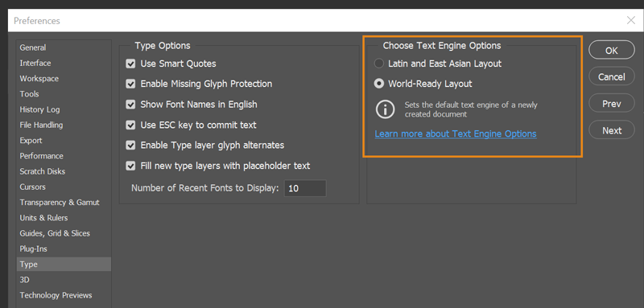The width and height of the screenshot is (644, 308).
Task: Uncheck Fill new type layers with placeholder text
Action: 130,166
